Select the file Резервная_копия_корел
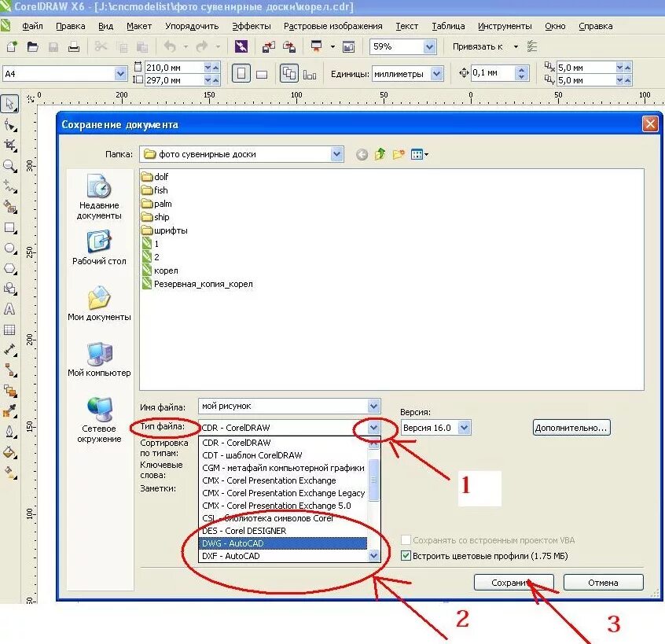 click(x=197, y=284)
